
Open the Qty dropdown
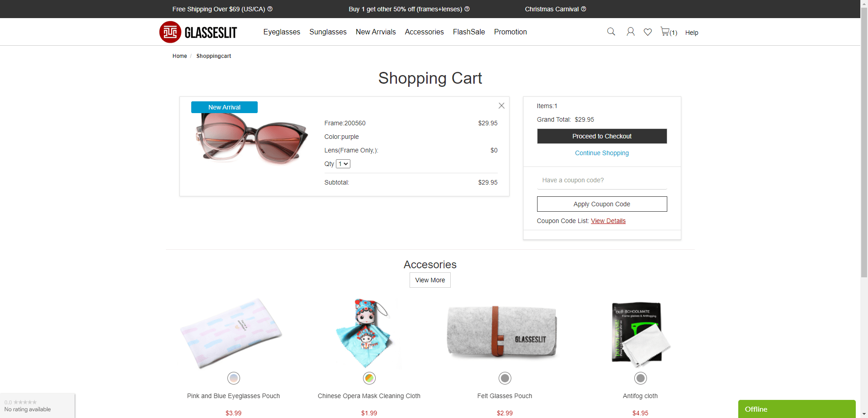(343, 164)
